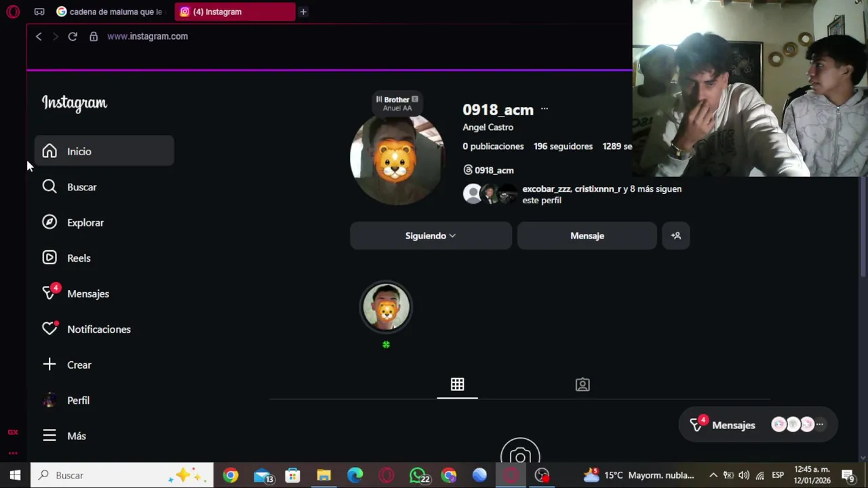Go to Inicio in the sidebar

point(104,151)
